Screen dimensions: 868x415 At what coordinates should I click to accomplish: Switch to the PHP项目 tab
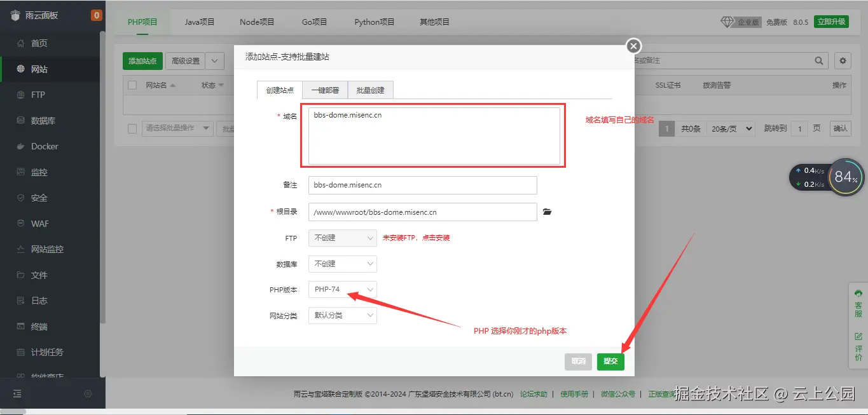coord(142,22)
